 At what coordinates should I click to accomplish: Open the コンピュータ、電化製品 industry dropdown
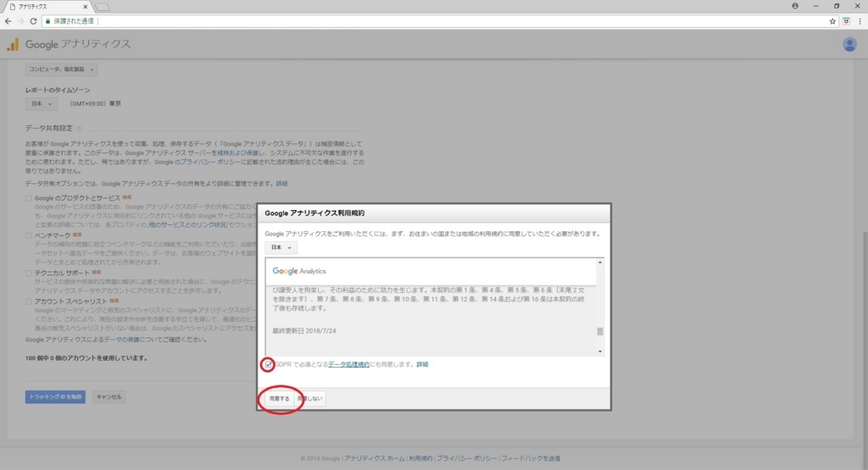coord(61,69)
